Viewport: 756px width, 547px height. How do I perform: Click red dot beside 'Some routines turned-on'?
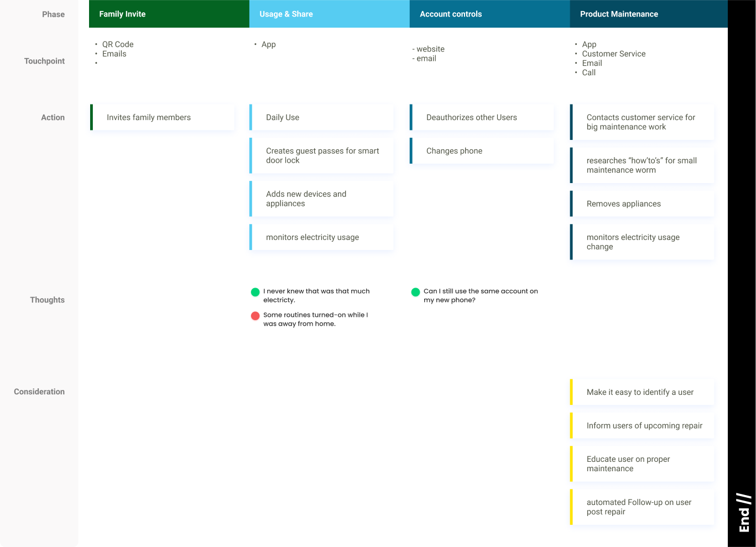[x=255, y=316]
